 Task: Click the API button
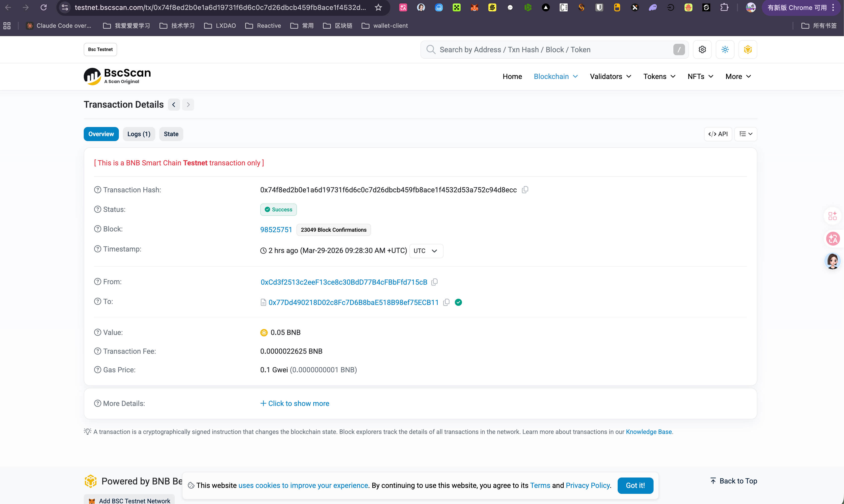[x=718, y=134]
